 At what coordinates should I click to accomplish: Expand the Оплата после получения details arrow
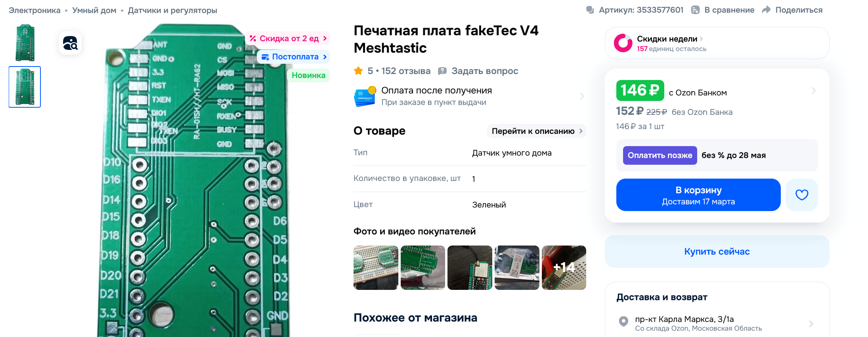(582, 96)
